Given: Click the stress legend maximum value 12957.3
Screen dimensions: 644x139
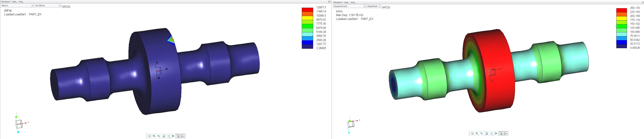Looking at the screenshot, I should (321, 8).
